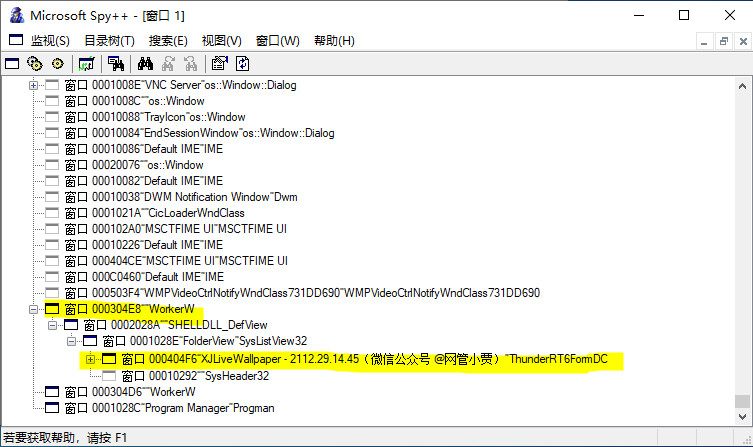Select row 000503F4 WMPVideoCtrlNotifyWndClass731DD690
Image resolution: width=753 pixels, height=447 pixels.
303,293
